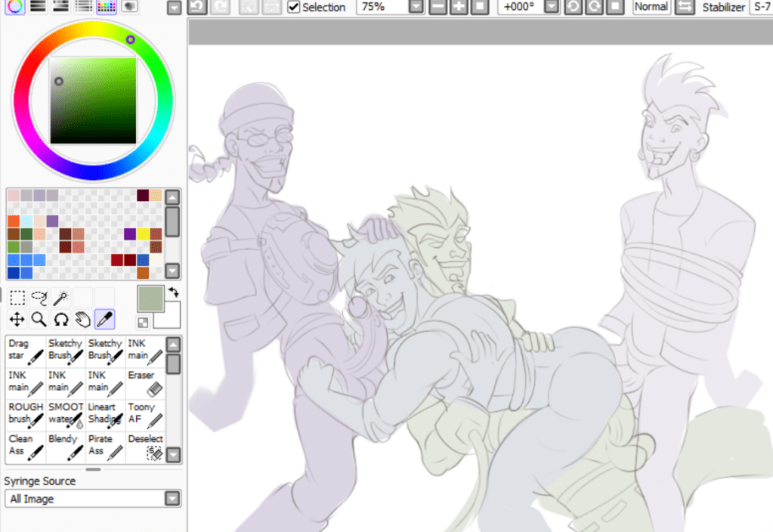773x532 pixels.
Task: Expand the rotation angle dropdown
Action: 552,7
